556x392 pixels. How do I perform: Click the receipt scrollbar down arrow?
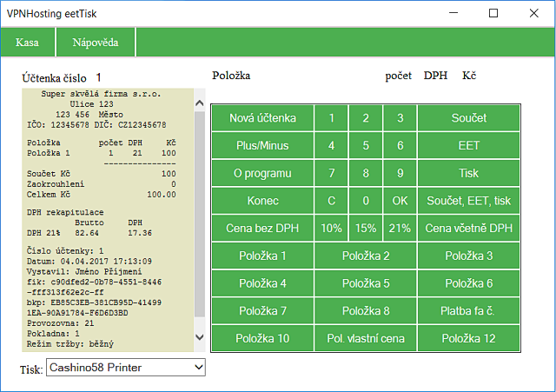[200, 337]
